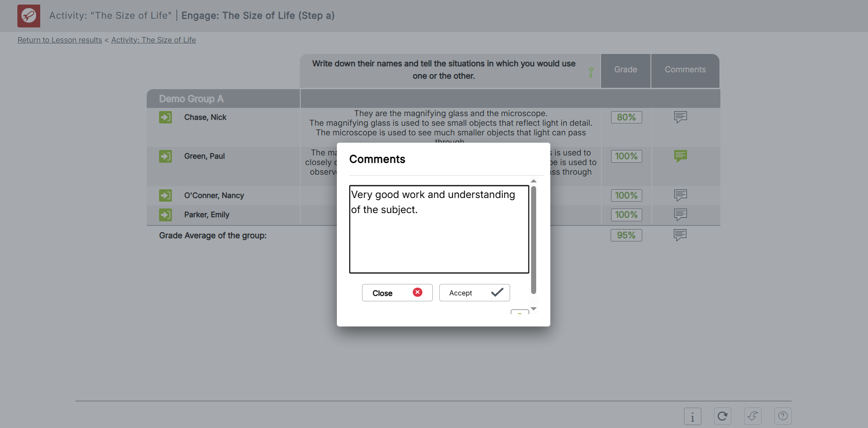Click the green key icon in question header

point(591,72)
